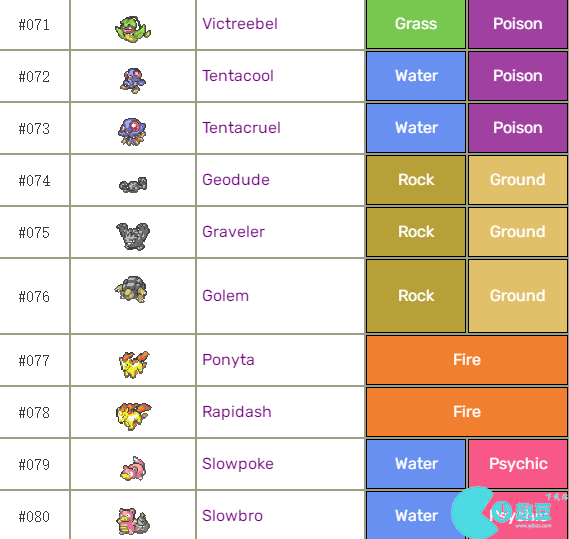This screenshot has width=569, height=539.
Task: Click the Slowpoke sprite icon
Action: (133, 469)
